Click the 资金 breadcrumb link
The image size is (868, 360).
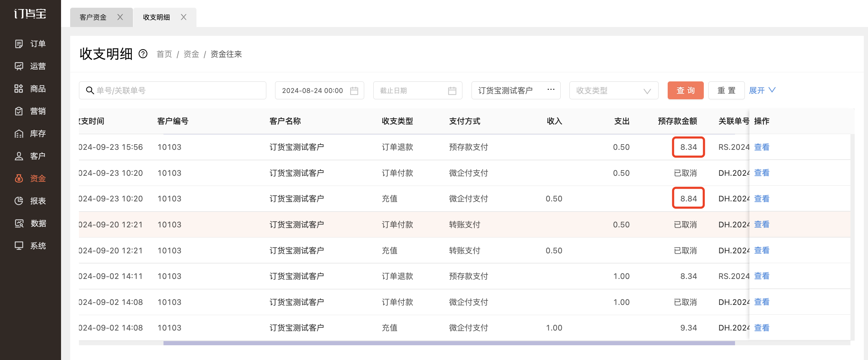191,54
